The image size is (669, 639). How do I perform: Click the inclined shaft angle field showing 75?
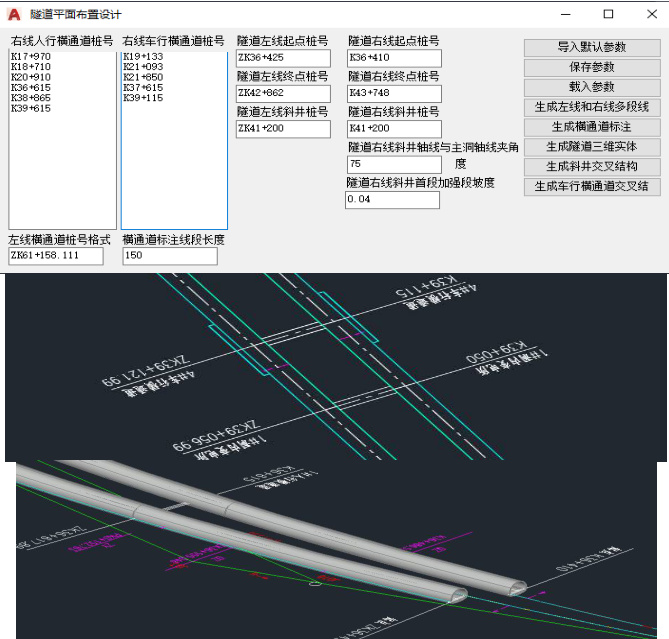pos(394,164)
